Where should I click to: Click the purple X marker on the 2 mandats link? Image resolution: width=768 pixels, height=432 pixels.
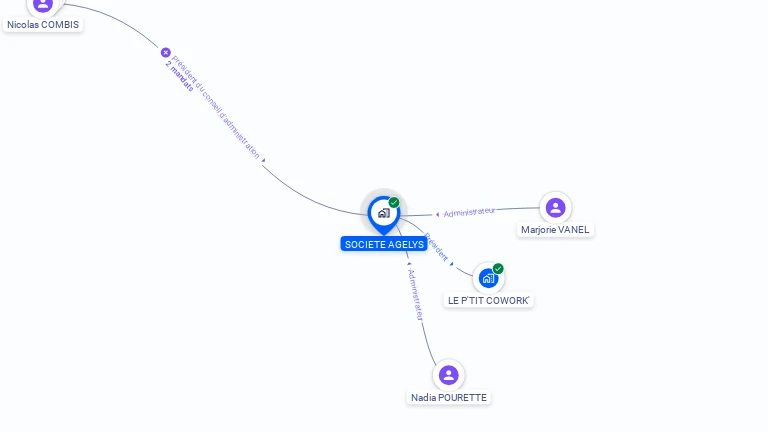166,52
